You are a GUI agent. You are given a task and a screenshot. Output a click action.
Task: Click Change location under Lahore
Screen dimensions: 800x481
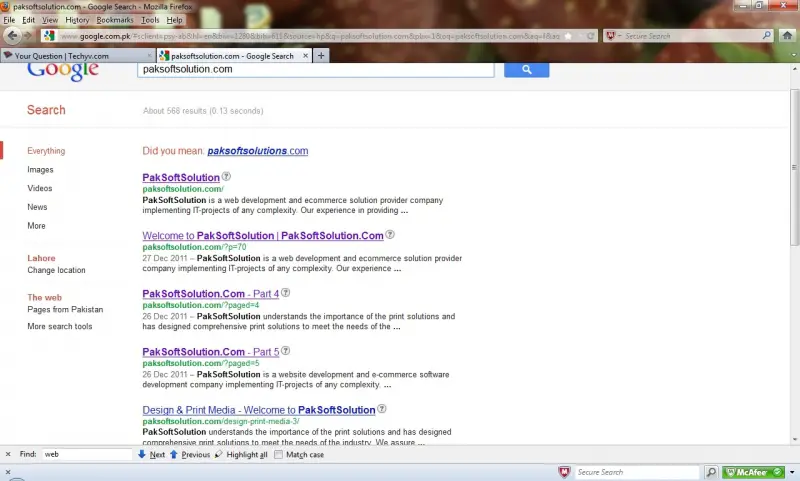(x=57, y=270)
